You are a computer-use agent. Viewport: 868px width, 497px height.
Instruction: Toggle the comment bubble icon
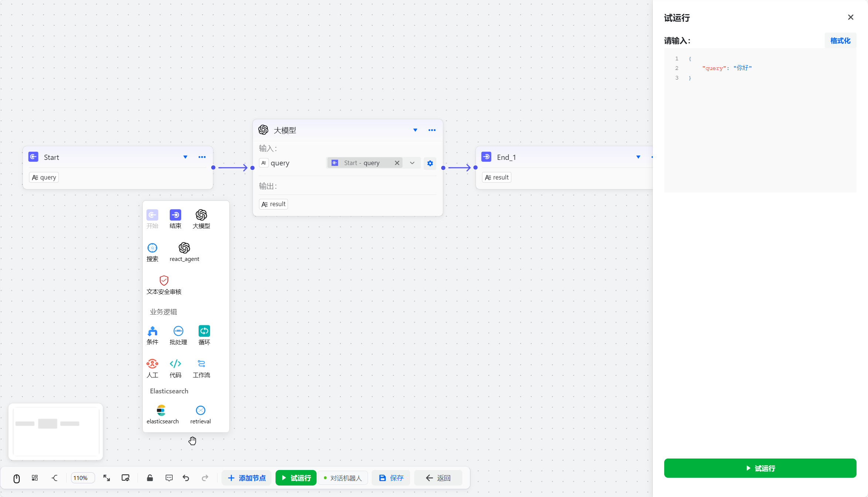pyautogui.click(x=169, y=478)
